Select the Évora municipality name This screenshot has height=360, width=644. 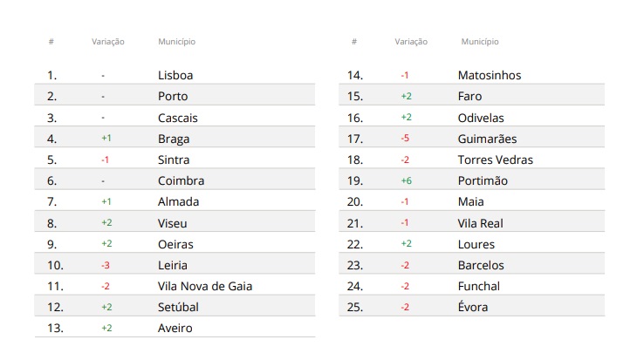(x=473, y=307)
